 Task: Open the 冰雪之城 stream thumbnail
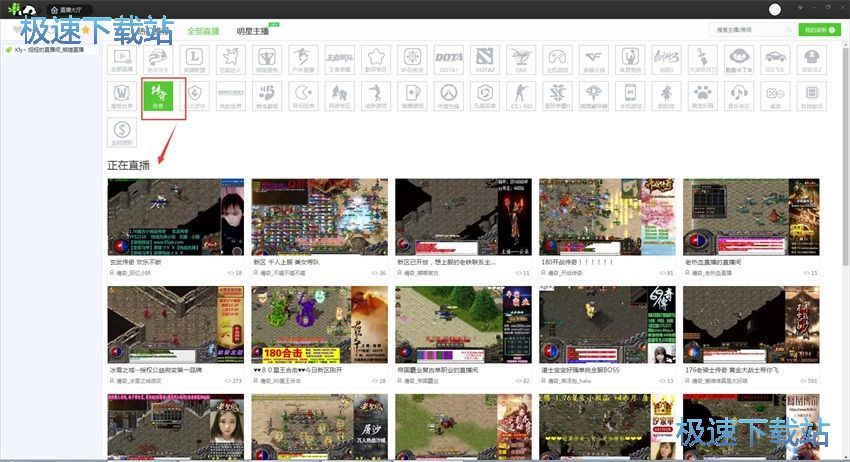[x=176, y=325]
